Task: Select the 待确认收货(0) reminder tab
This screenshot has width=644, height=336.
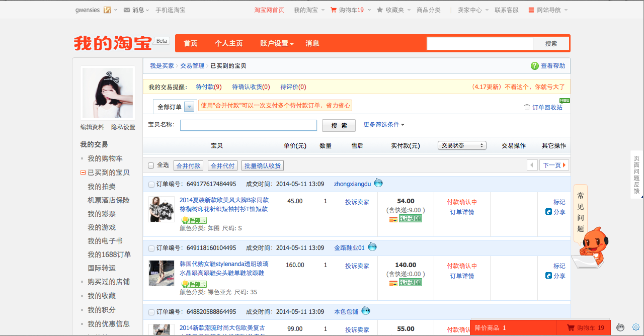Action: (x=251, y=87)
